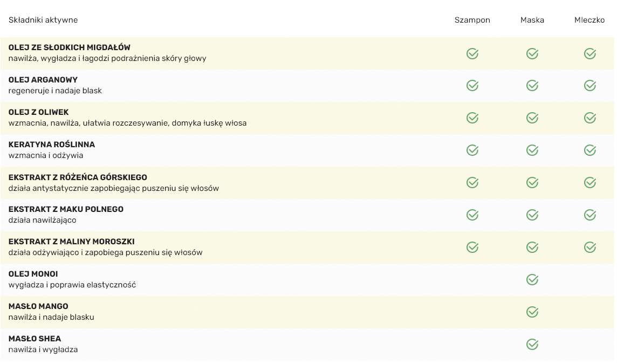The width and height of the screenshot is (617, 364).
Task: Click Mleczko checkmark for Ekstrakt z maku polnego
Action: click(x=590, y=215)
